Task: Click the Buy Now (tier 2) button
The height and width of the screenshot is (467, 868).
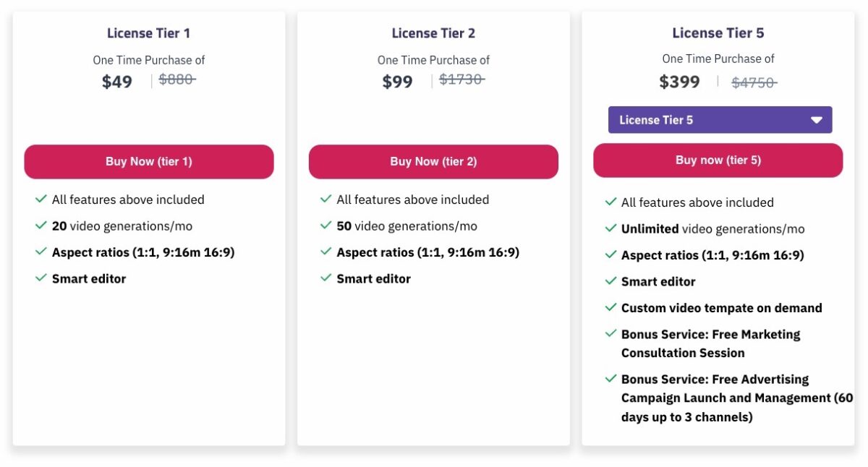Action: pos(433,162)
